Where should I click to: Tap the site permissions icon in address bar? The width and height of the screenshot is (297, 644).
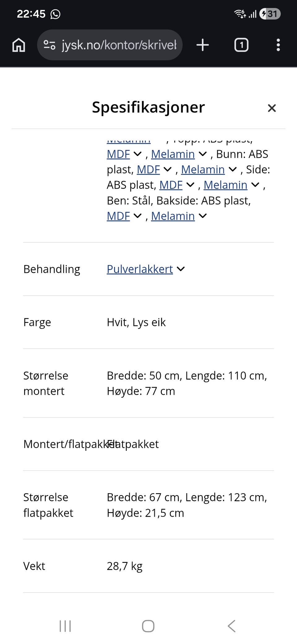click(x=50, y=45)
